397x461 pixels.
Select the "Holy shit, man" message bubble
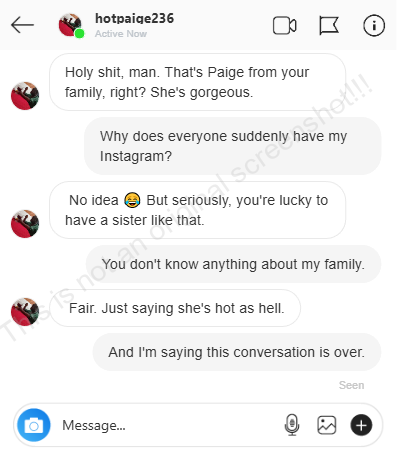[197, 82]
